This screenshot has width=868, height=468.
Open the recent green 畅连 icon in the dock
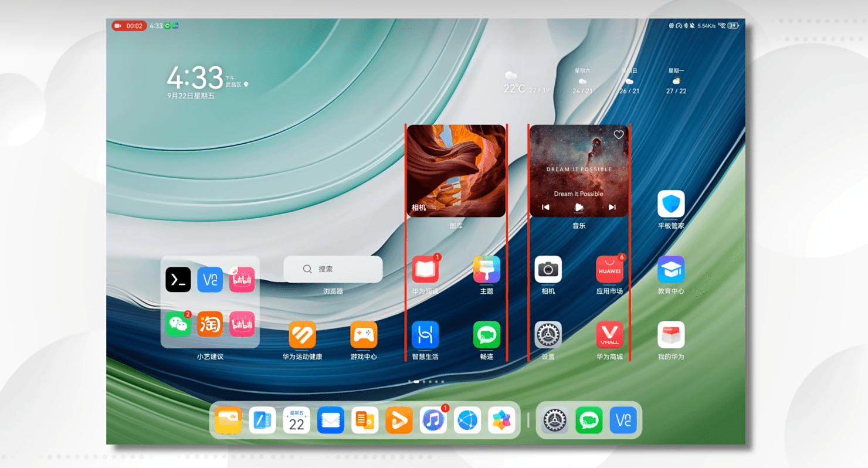click(x=589, y=420)
